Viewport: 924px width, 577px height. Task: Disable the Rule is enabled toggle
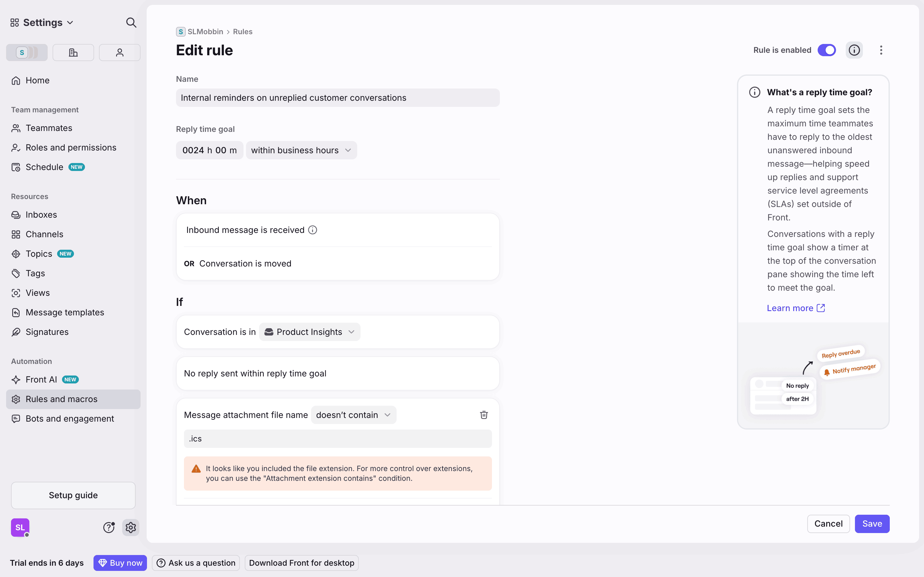tap(827, 50)
